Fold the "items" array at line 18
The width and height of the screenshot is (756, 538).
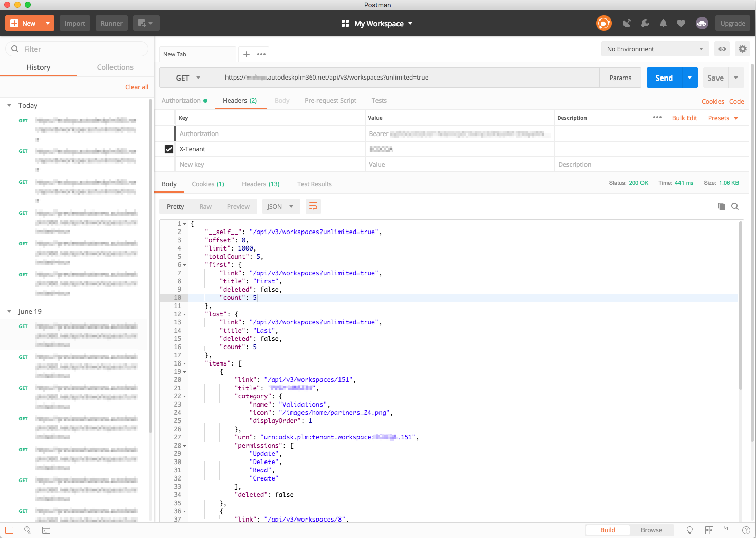tap(185, 363)
